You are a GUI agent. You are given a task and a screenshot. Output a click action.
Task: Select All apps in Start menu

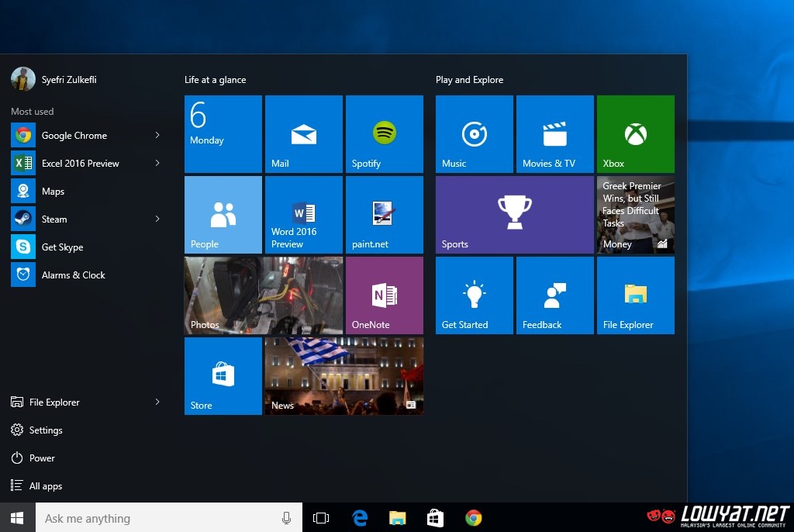[45, 486]
